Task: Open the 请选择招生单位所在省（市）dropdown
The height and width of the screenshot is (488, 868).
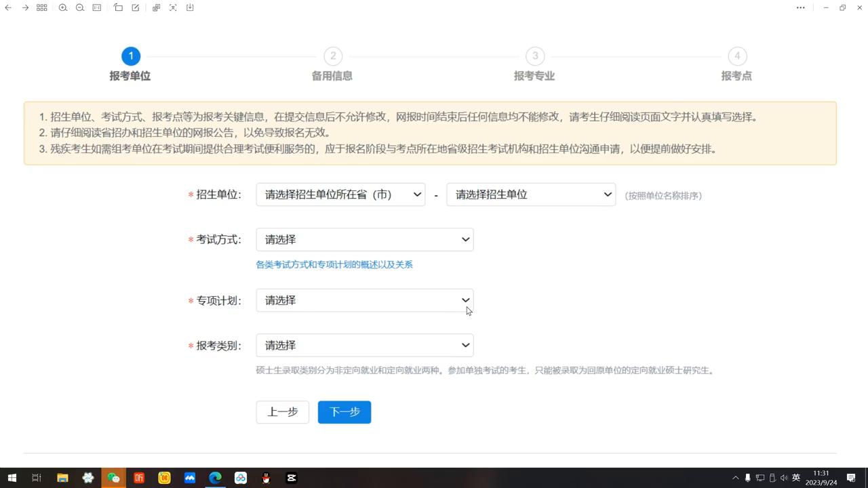Action: coord(340,195)
